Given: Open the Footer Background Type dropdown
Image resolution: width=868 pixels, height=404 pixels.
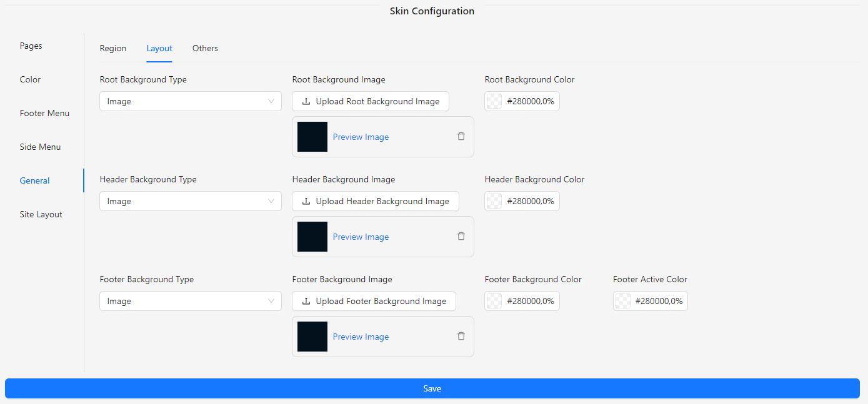Looking at the screenshot, I should click(191, 302).
